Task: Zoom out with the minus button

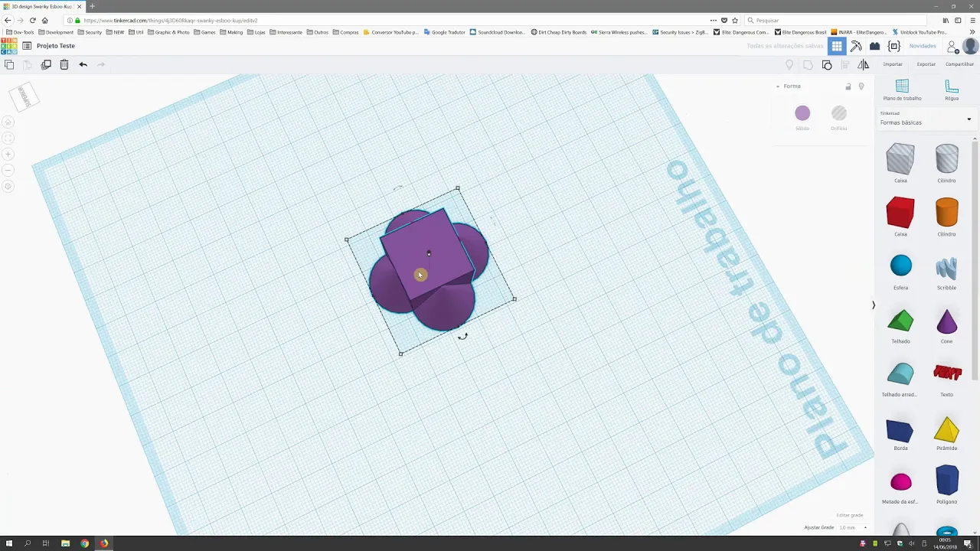Action: (8, 170)
